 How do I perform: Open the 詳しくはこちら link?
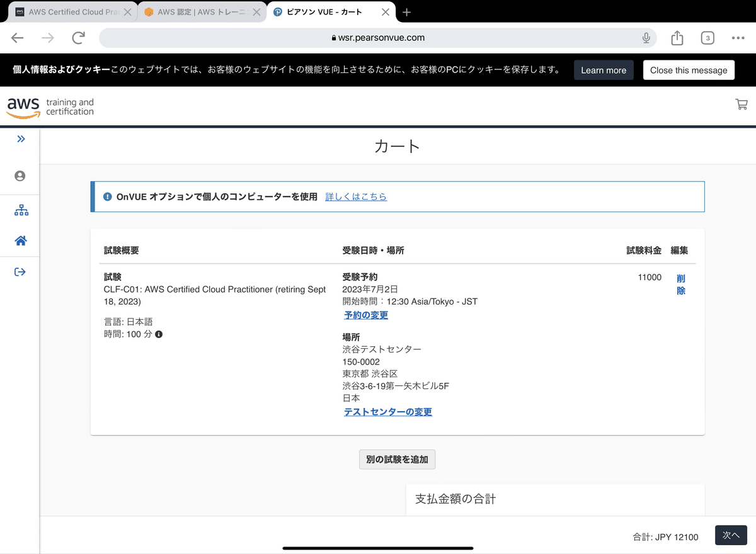click(356, 196)
